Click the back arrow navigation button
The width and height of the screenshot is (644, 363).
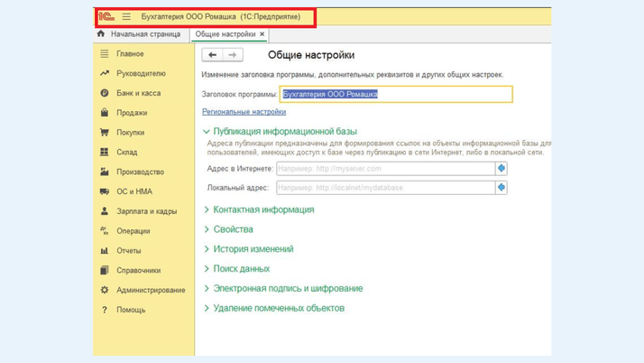(212, 55)
